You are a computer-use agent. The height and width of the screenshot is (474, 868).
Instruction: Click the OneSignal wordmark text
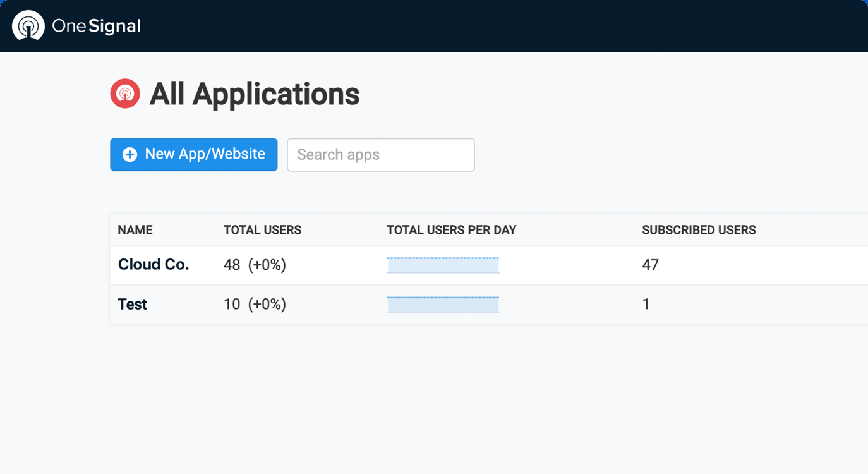point(96,26)
